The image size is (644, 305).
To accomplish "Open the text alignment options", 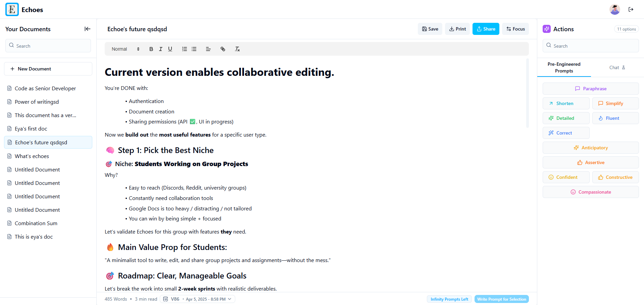I will click(x=208, y=49).
